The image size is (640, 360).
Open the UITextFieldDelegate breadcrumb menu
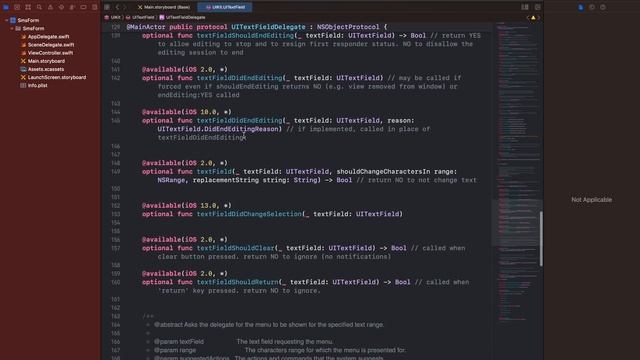coord(182,18)
